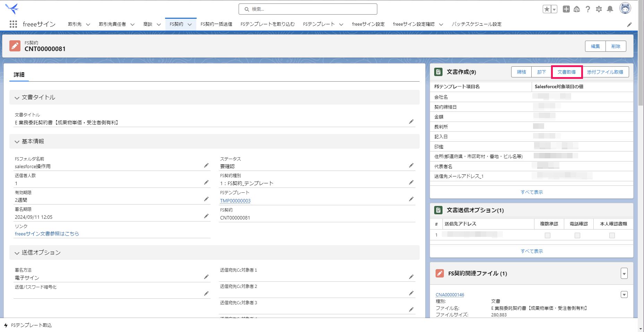Click the 締結 button

[522, 72]
